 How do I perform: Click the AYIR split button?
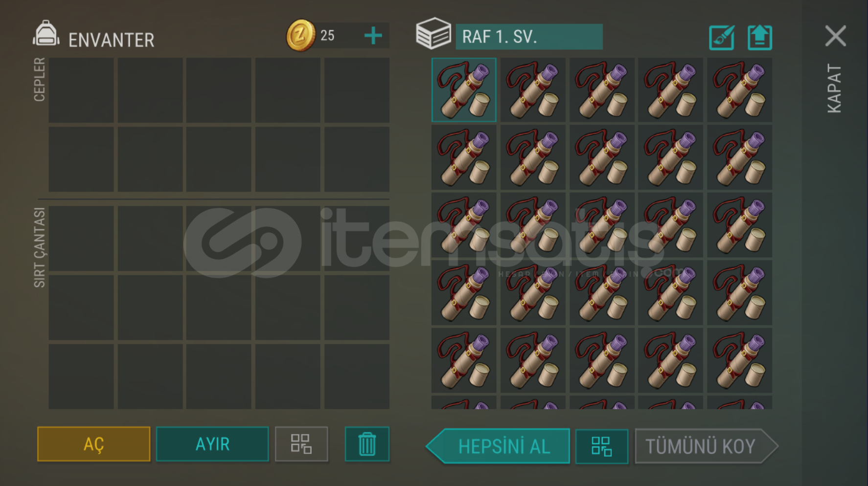coord(212,444)
